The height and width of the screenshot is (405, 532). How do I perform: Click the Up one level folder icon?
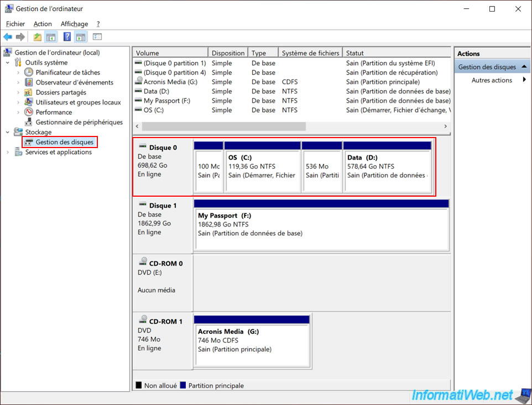pos(37,36)
